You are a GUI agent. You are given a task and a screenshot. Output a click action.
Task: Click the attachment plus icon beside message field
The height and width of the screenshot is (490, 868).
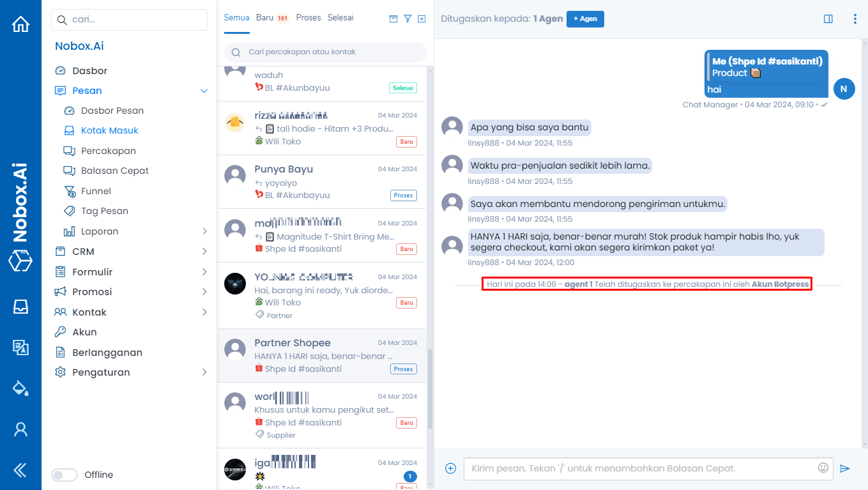450,468
